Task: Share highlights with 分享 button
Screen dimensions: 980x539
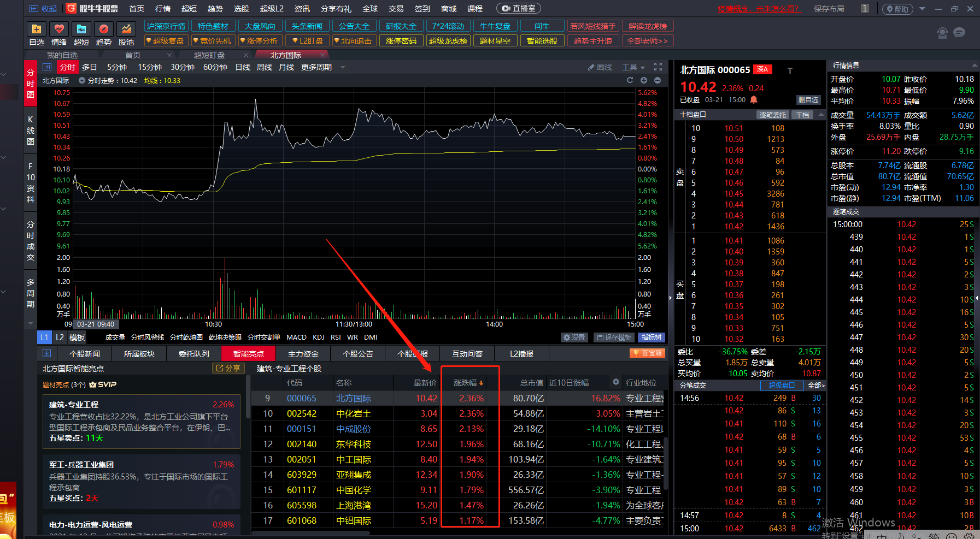Action: coord(228,368)
